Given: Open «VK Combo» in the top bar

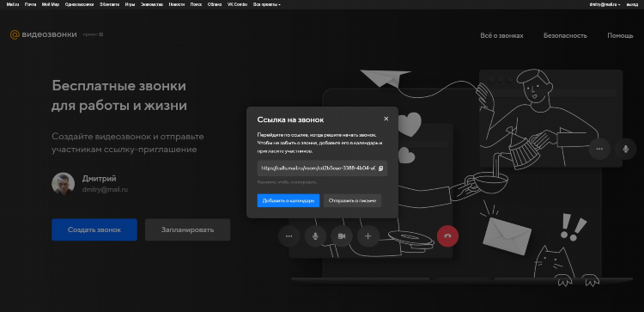Looking at the screenshot, I should tap(237, 4).
